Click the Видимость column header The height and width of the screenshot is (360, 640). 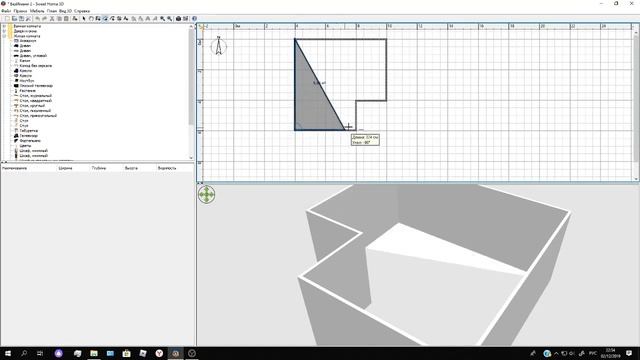click(167, 168)
